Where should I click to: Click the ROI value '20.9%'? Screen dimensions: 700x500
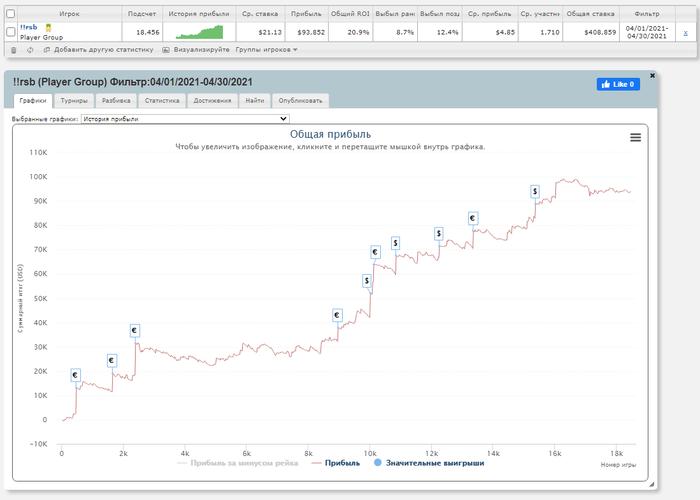[358, 32]
